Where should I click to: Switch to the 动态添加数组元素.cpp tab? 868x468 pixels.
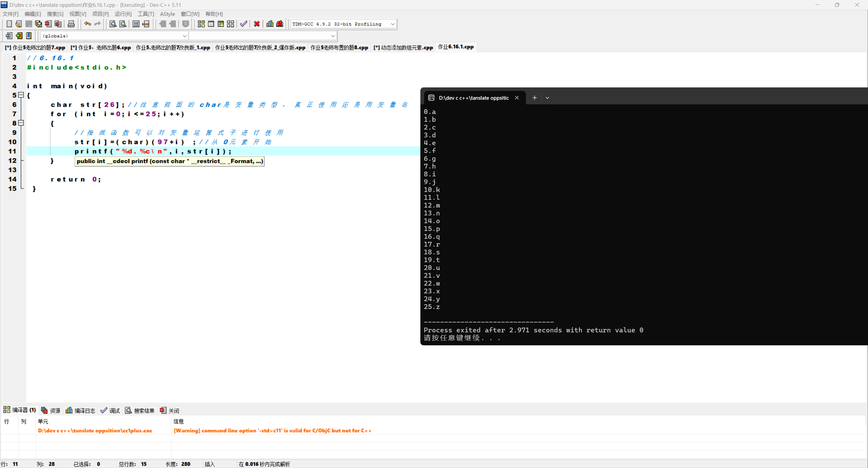coord(403,47)
